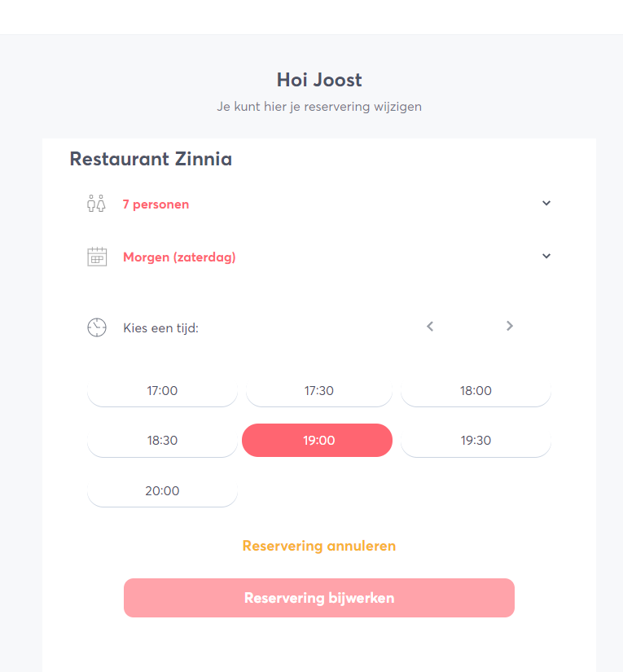Select the 17:00 time slot
Viewport: 623px width, 672px height.
[x=162, y=391]
